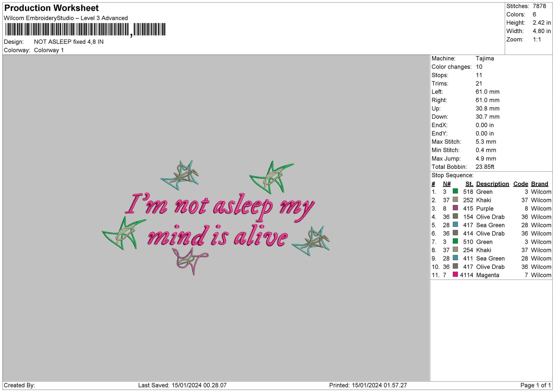Click the Trims value 21
This screenshot has height=392, width=555.
click(479, 84)
